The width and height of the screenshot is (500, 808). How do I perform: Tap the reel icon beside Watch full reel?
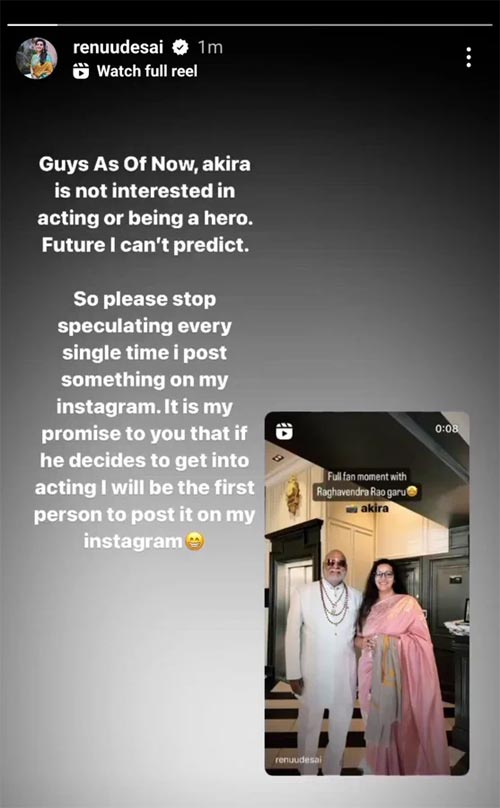pos(81,71)
